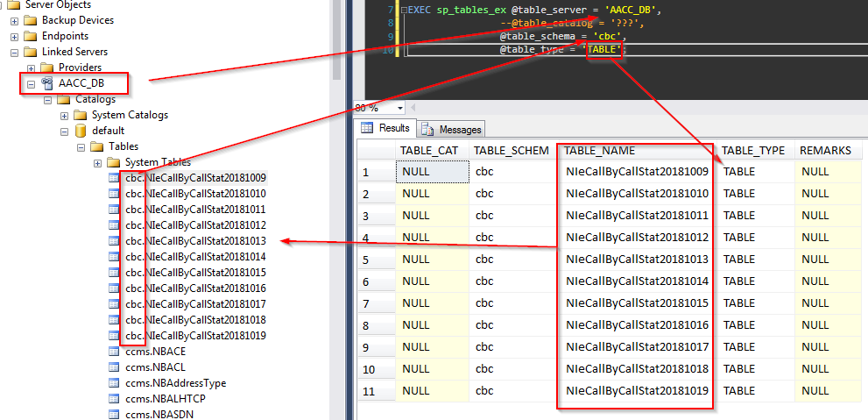Viewport: 868px width, 420px height.
Task: Expand the Backup Devices node
Action: point(14,21)
